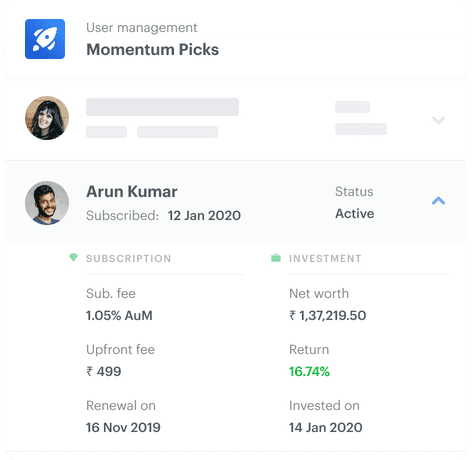This screenshot has width=472, height=460.
Task: Click the subscribed date 12 Jan 2020
Action: click(x=204, y=216)
